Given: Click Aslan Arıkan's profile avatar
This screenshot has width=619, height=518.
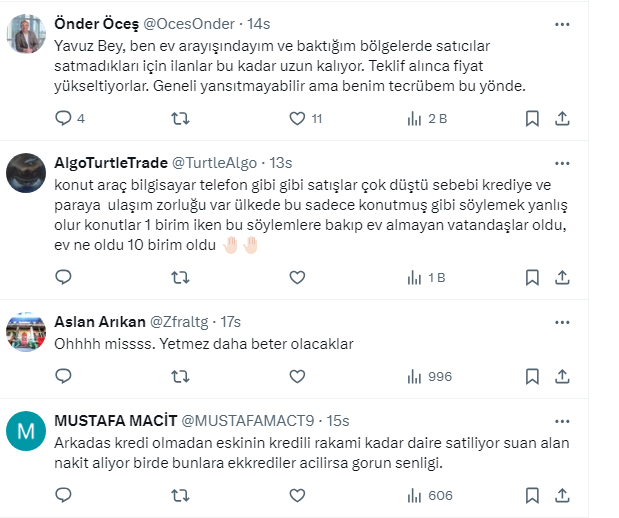Looking at the screenshot, I should [x=25, y=332].
